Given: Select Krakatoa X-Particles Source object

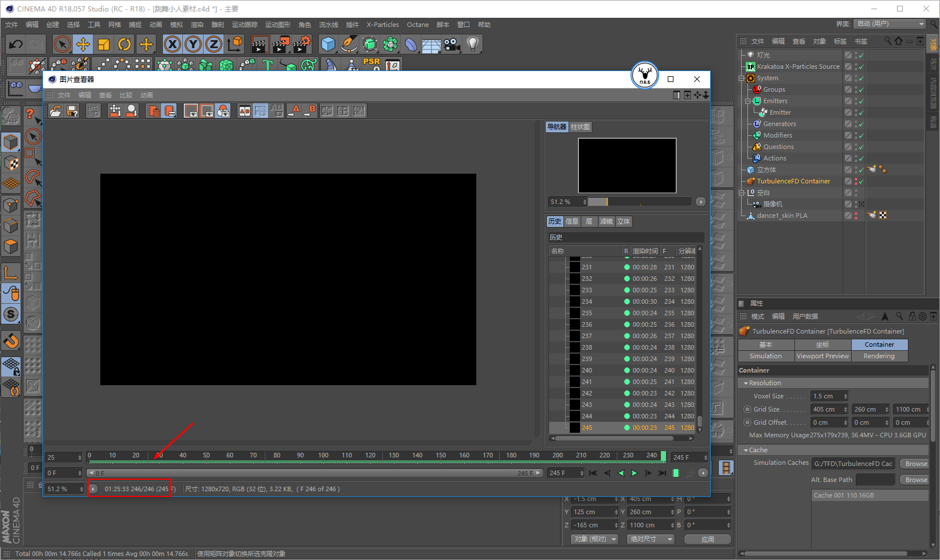Looking at the screenshot, I should (798, 66).
